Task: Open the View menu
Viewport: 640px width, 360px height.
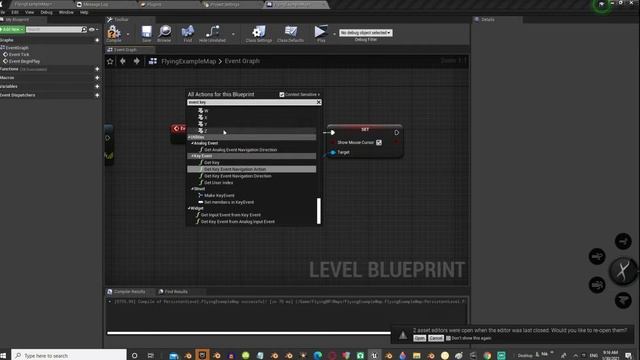Action: click(x=30, y=12)
